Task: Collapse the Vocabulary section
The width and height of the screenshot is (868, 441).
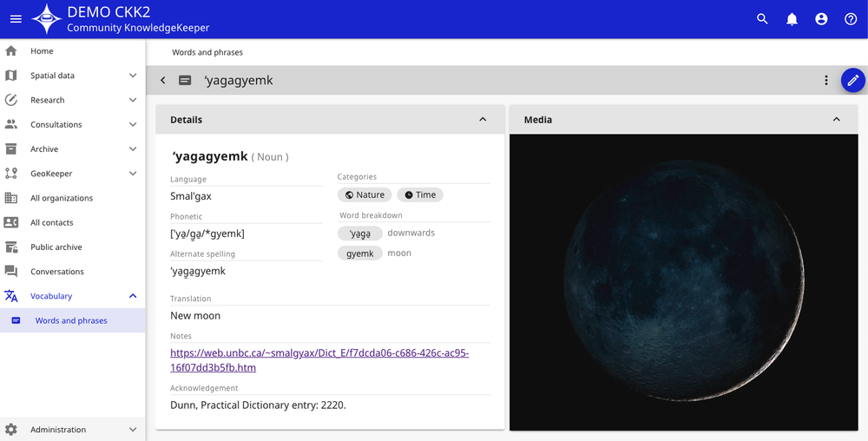Action: tap(133, 296)
